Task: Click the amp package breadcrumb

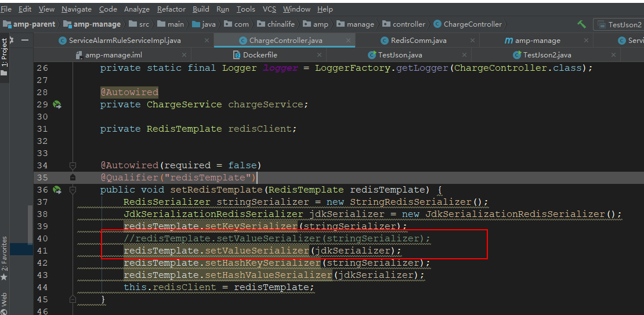Action: (316, 24)
